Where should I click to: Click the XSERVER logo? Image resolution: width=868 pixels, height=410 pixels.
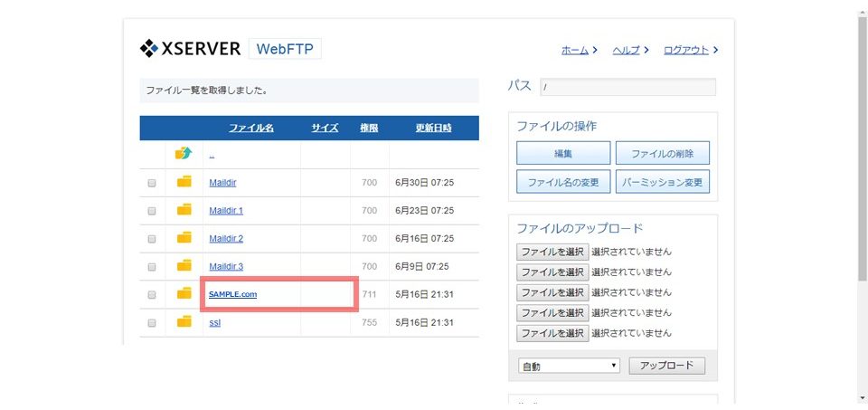[x=191, y=49]
